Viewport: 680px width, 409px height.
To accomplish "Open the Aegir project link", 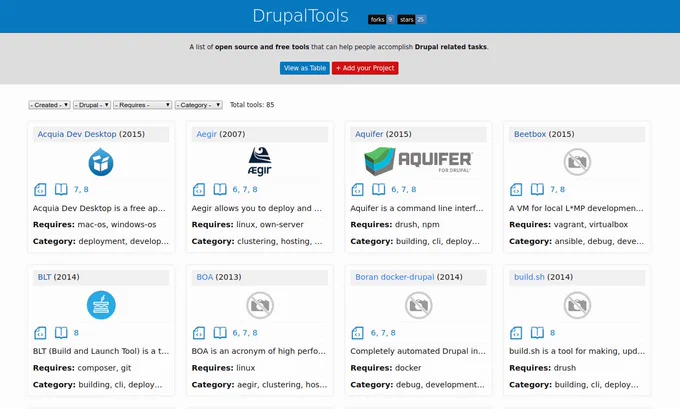I will pos(206,134).
